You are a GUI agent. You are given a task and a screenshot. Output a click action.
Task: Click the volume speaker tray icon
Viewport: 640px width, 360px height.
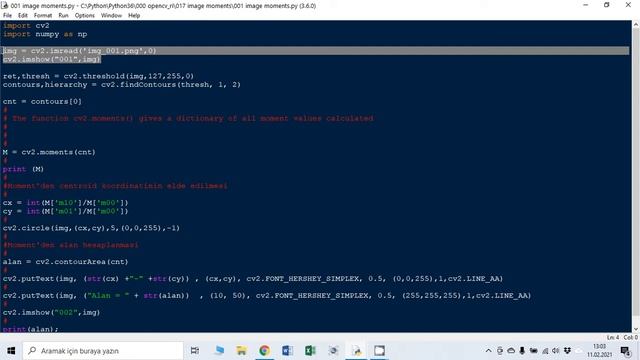[556, 351]
